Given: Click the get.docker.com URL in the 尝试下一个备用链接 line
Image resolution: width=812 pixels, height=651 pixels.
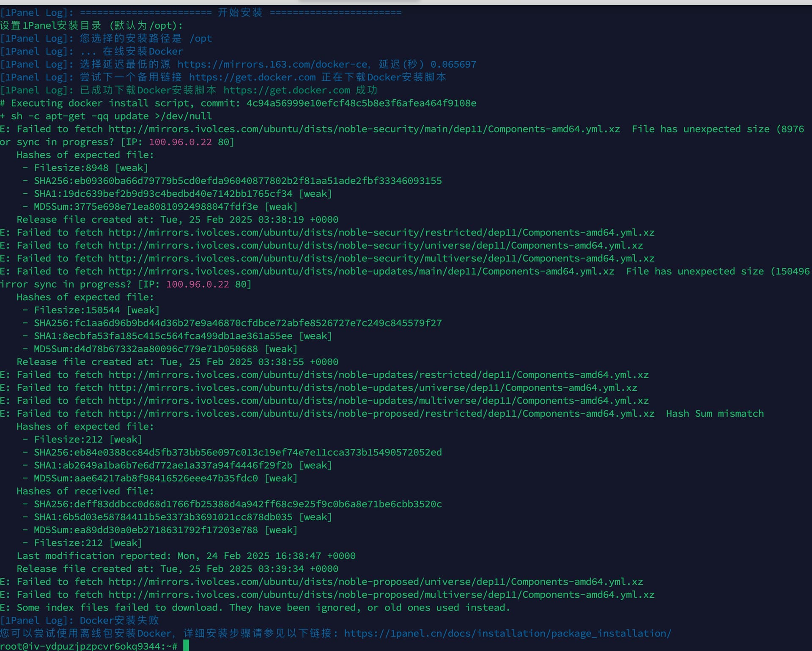Looking at the screenshot, I should pos(252,77).
